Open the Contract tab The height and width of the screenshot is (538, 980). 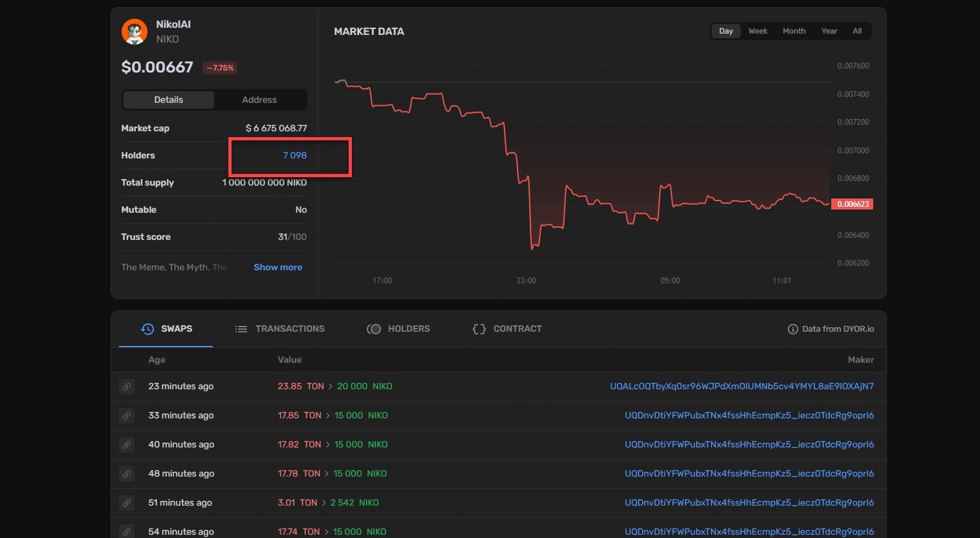(x=507, y=329)
